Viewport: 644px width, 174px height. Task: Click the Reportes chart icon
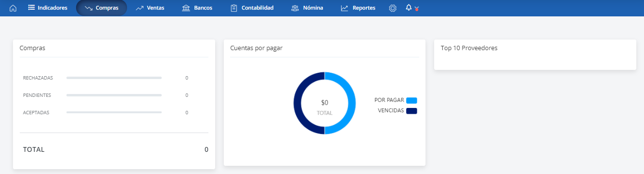(x=344, y=8)
